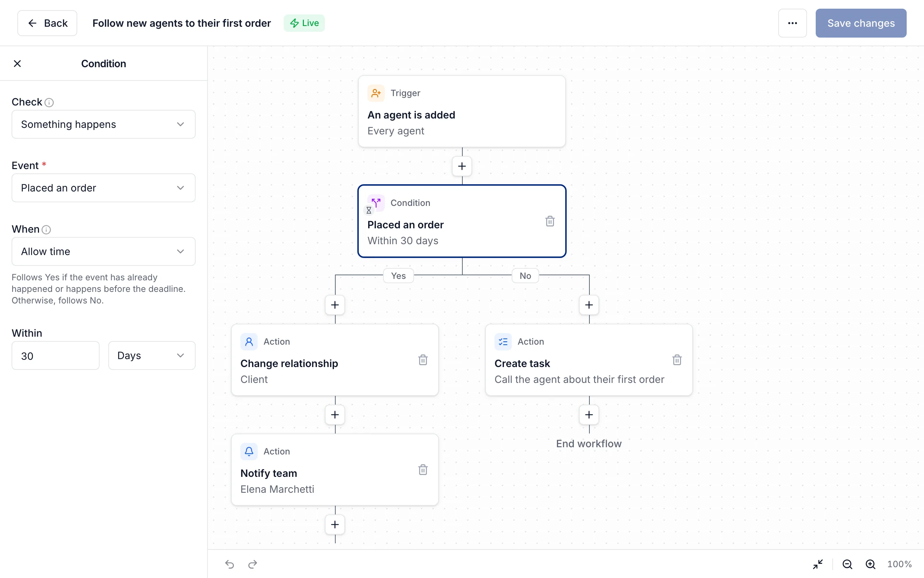Viewport: 924px width, 578px height.
Task: Open the When dropdown showing Allow time
Action: pyautogui.click(x=104, y=251)
